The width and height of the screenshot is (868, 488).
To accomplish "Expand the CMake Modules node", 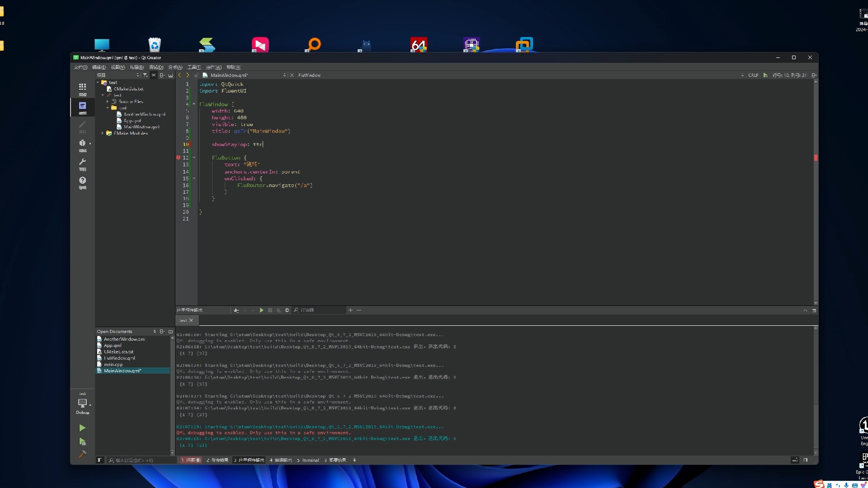I will tap(103, 133).
